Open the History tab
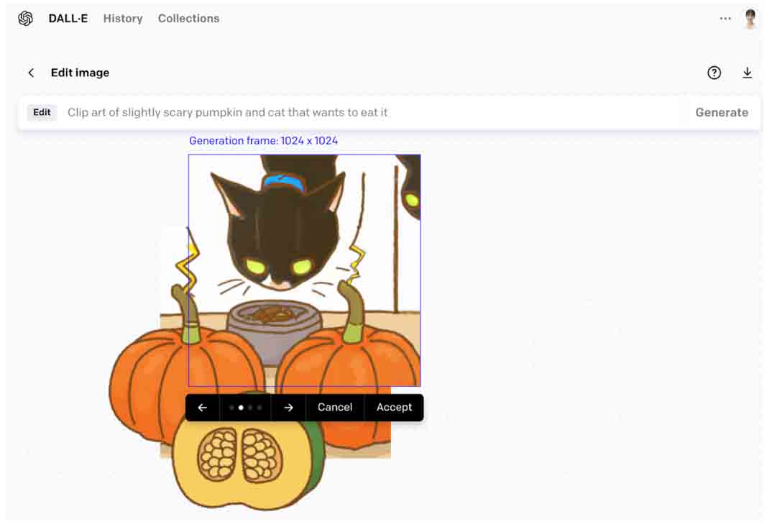The height and width of the screenshot is (532, 772). 123,19
